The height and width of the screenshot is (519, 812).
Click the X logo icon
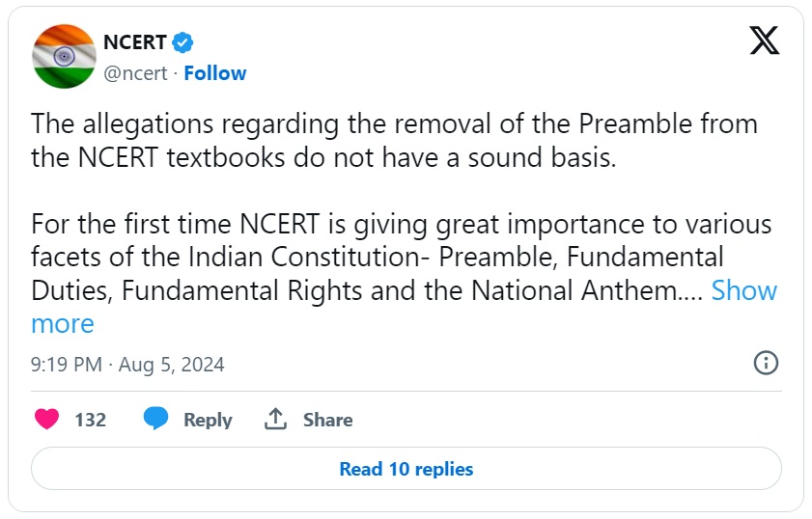765,41
